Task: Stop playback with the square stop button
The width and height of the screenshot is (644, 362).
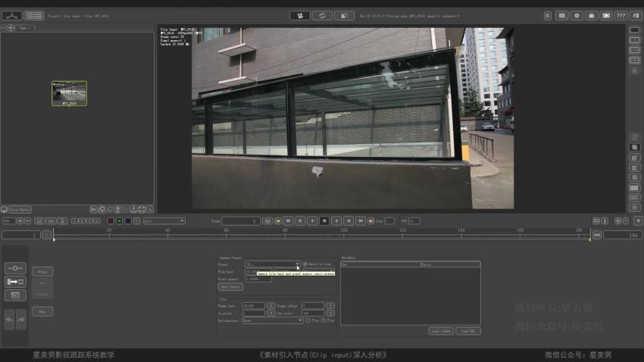Action: [324, 221]
